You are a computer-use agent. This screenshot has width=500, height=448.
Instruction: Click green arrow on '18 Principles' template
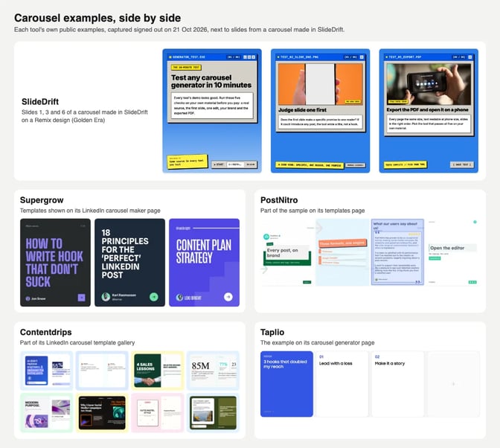coord(154,297)
